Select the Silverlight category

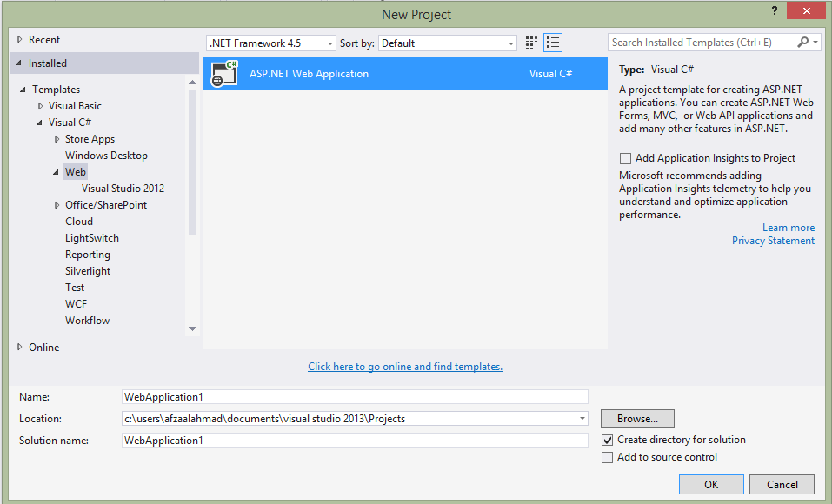(x=88, y=270)
